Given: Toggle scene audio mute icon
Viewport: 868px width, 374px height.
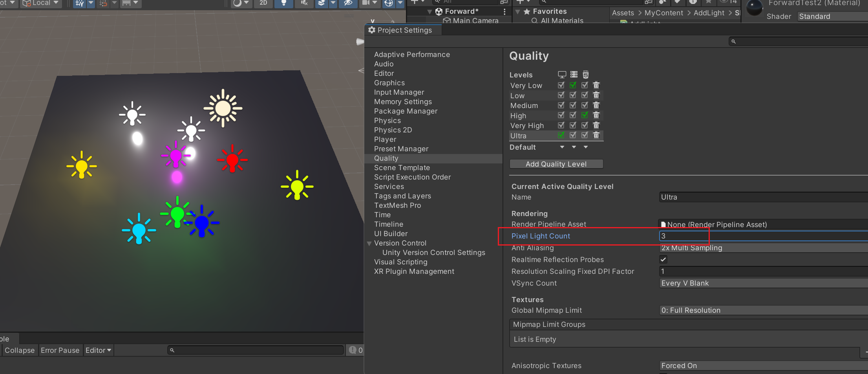Looking at the screenshot, I should tap(304, 3).
